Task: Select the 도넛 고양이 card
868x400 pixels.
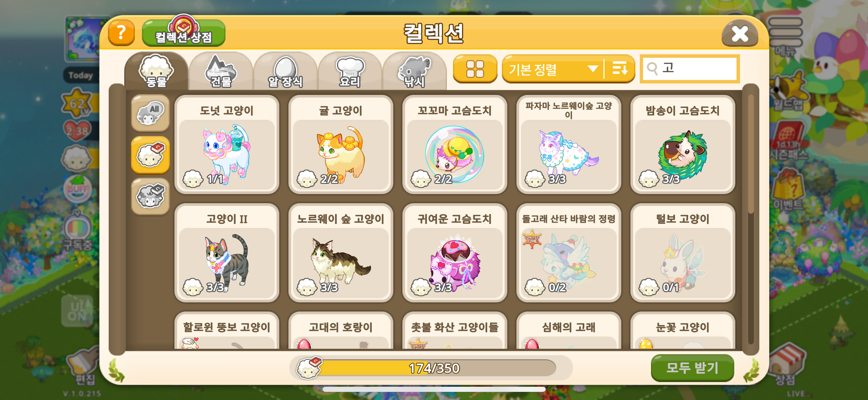Action: tap(227, 145)
